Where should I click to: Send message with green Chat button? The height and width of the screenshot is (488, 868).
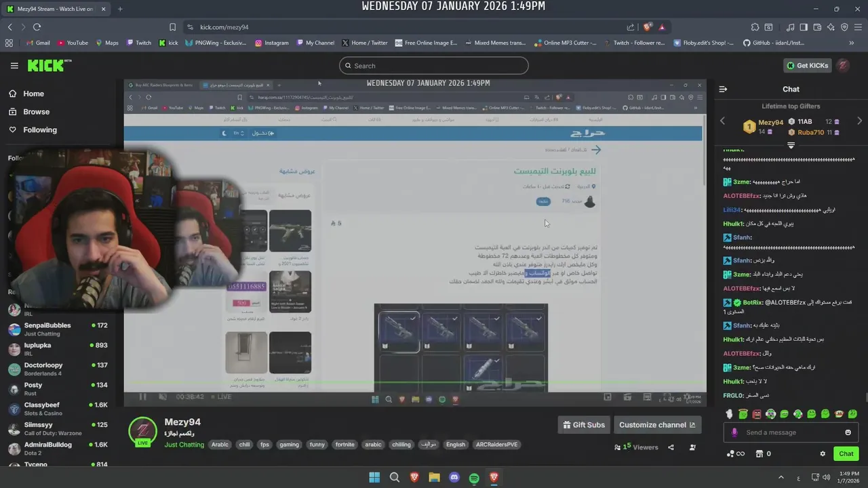(x=846, y=453)
